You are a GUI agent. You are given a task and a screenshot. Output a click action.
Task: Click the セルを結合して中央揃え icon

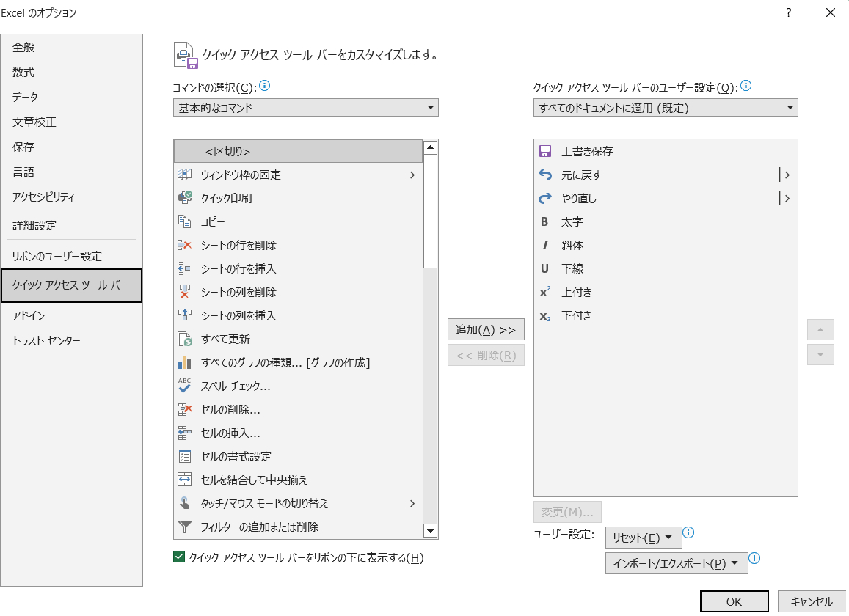click(185, 480)
